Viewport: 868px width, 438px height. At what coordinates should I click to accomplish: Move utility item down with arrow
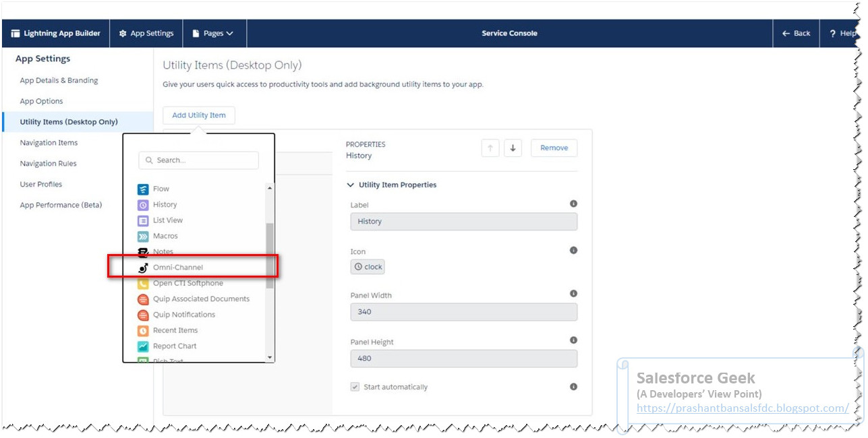tap(513, 148)
